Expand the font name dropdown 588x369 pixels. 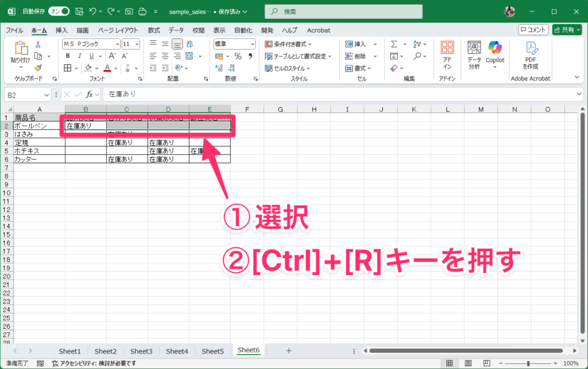[x=117, y=44]
